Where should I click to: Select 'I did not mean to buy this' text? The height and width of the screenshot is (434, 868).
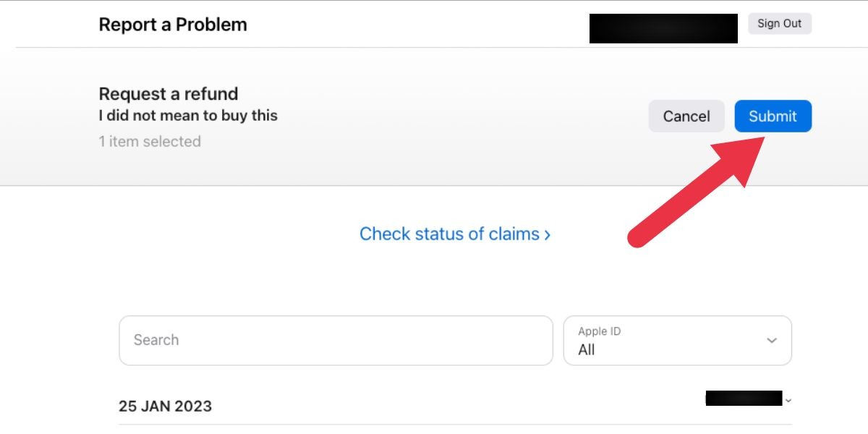(188, 116)
